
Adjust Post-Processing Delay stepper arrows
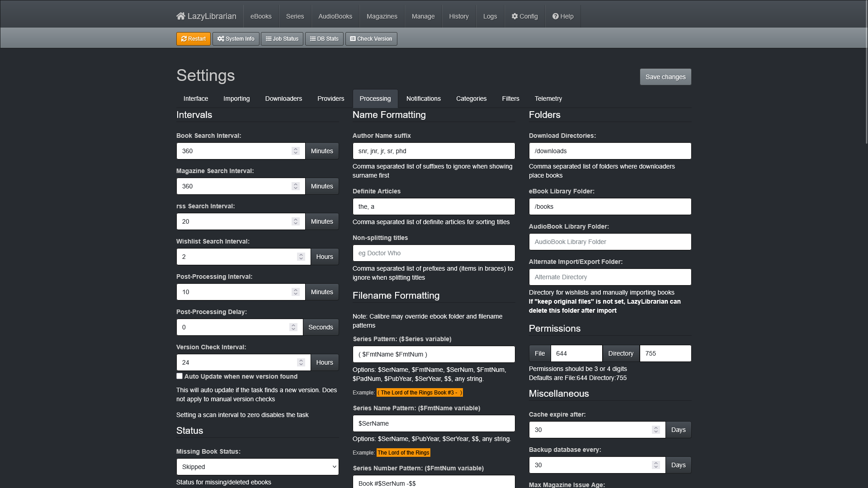point(293,327)
